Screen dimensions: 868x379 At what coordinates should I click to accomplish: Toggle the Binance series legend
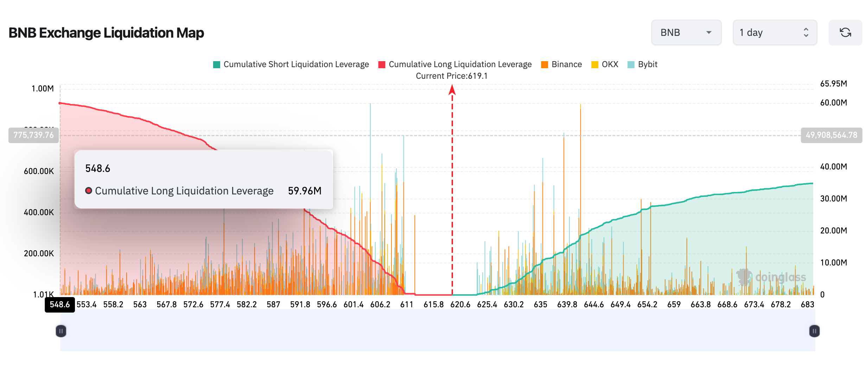click(561, 64)
